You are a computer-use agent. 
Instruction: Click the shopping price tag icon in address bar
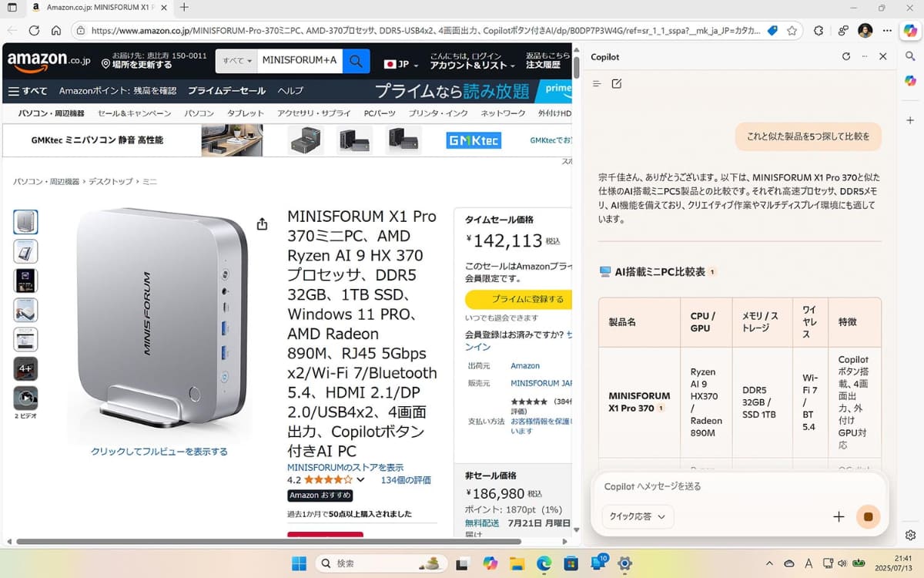tap(772, 31)
